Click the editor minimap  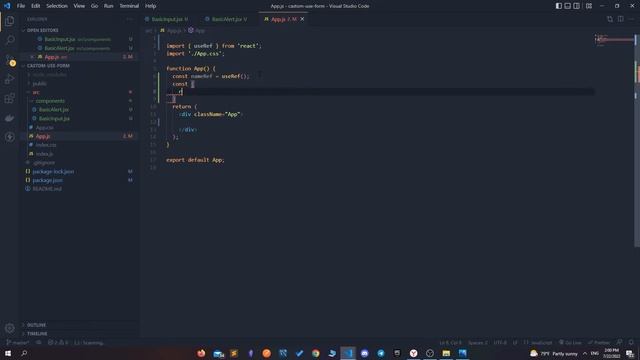pyautogui.click(x=614, y=40)
